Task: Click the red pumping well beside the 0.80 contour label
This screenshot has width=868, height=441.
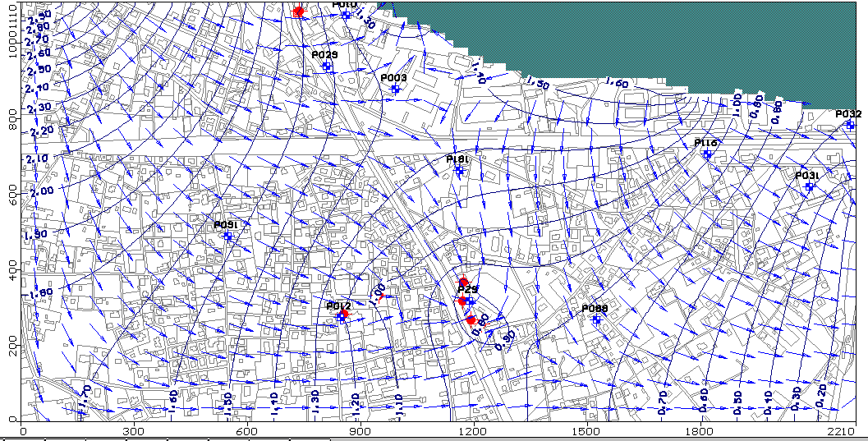Action: [471, 319]
